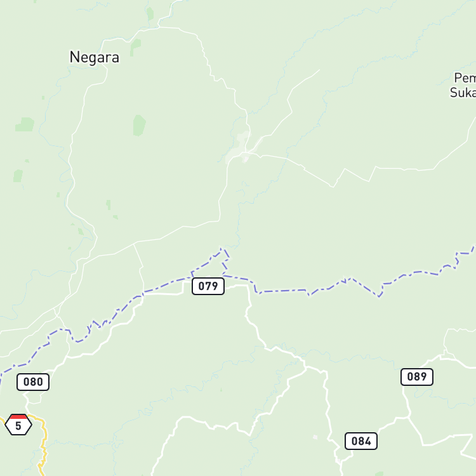
Task: Click the truncated Suka label text
Action: 463,93
